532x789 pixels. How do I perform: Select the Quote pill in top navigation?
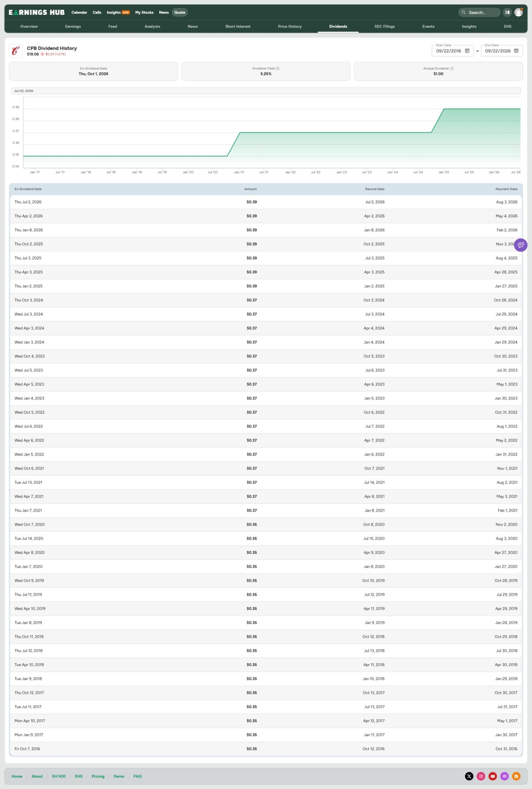pos(180,13)
